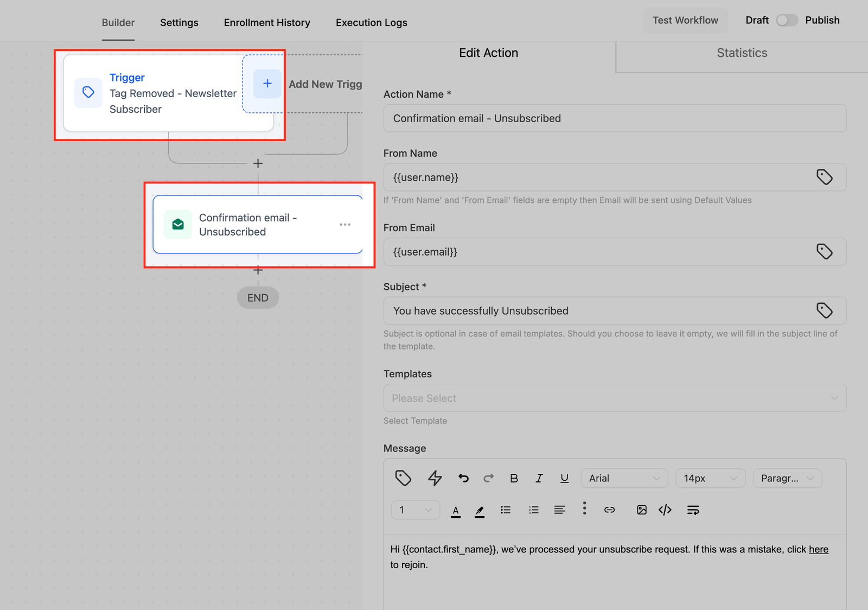This screenshot has width=868, height=610.
Task: Open custom values tag icon for Subject
Action: 824,310
